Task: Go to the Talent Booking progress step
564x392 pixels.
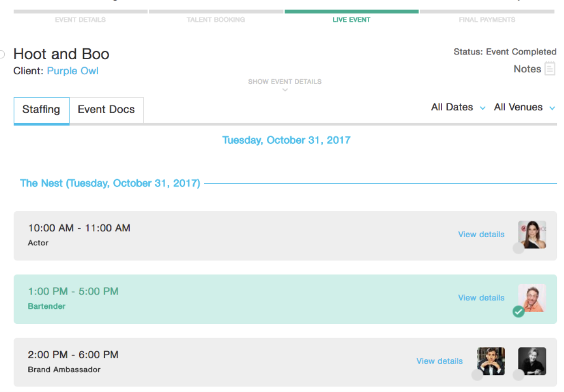Action: click(216, 19)
